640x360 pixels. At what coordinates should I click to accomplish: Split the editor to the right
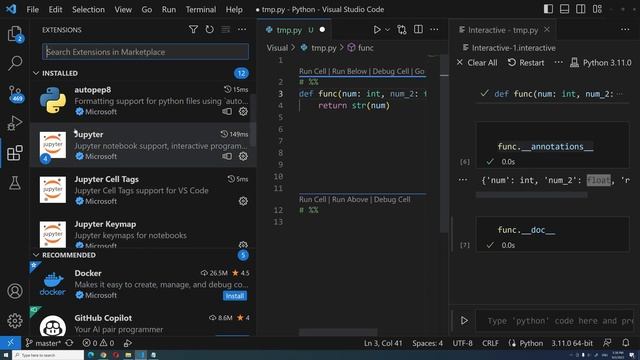(418, 29)
